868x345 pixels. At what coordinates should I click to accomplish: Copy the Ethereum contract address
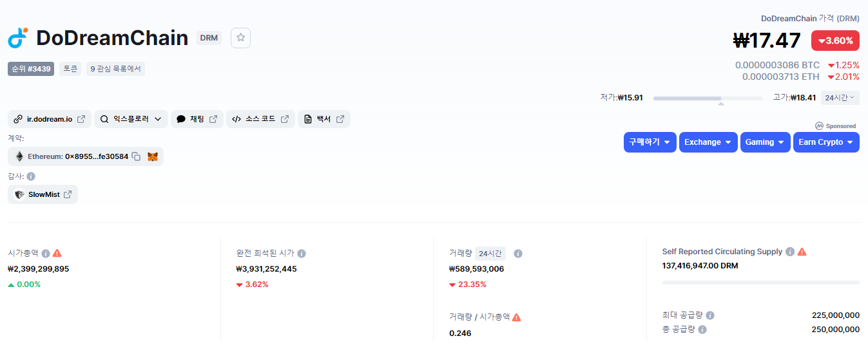point(136,156)
